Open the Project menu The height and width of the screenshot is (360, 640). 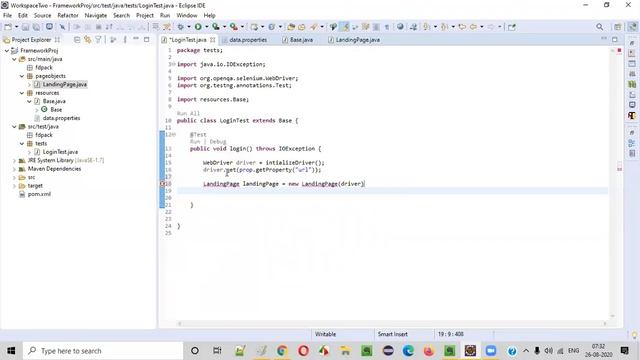pyautogui.click(x=145, y=15)
